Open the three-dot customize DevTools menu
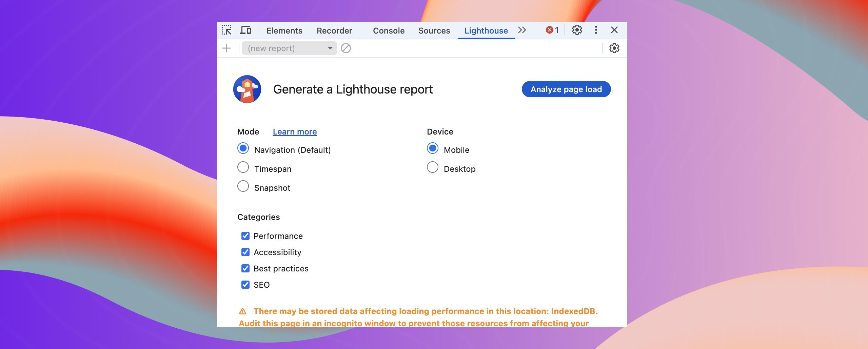The width and height of the screenshot is (868, 349). 596,30
